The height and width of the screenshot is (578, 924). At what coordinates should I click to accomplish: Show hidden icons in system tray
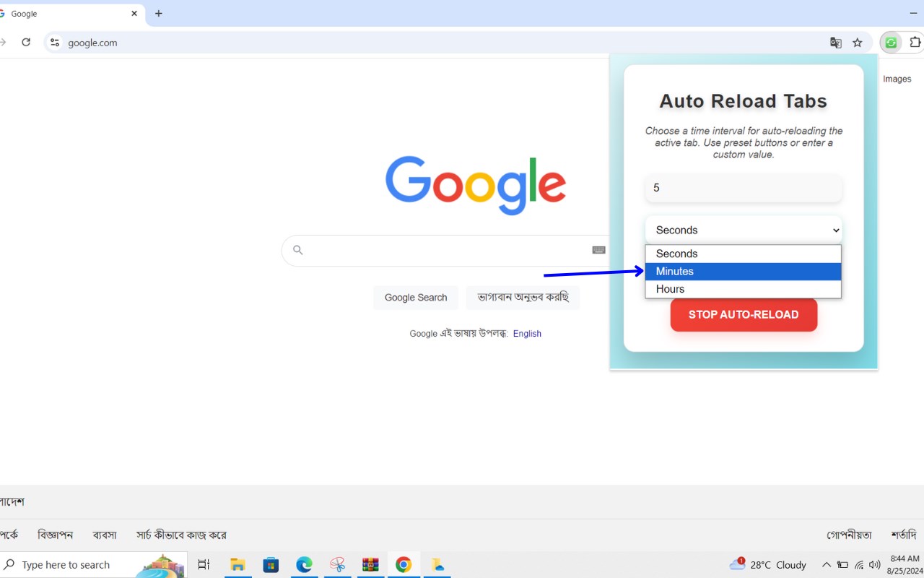(x=827, y=565)
